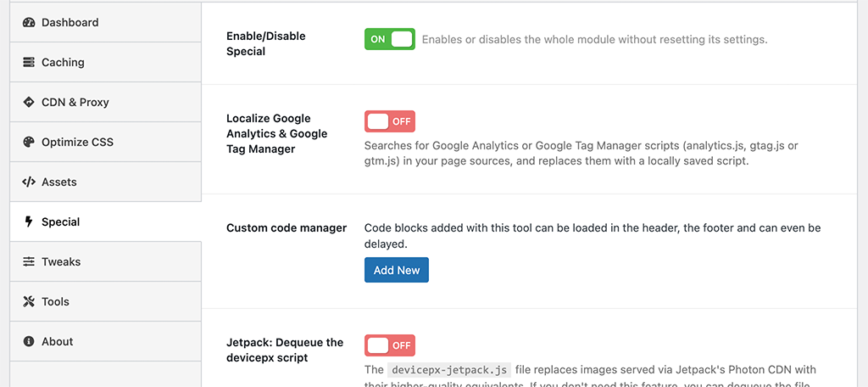Click the Special lightning bolt icon
The image size is (868, 387).
point(29,222)
